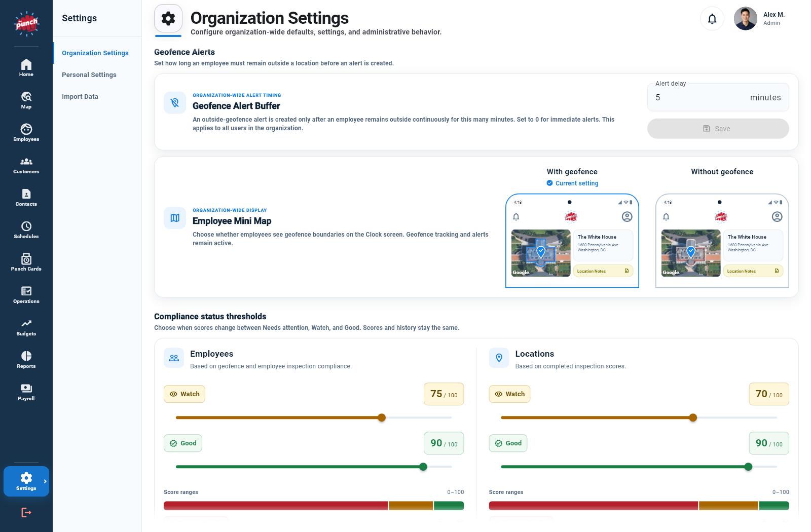Click the Employee Mini Map icon
The height and width of the screenshot is (532, 811).
175,218
